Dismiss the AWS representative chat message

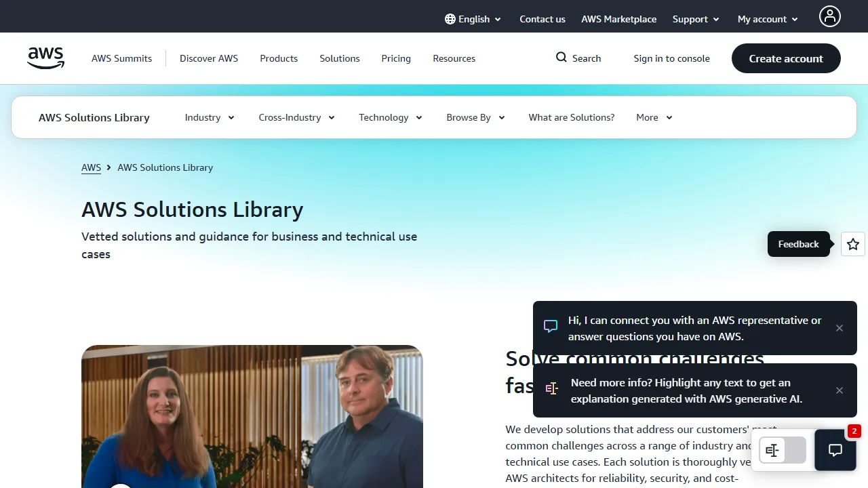pyautogui.click(x=840, y=328)
